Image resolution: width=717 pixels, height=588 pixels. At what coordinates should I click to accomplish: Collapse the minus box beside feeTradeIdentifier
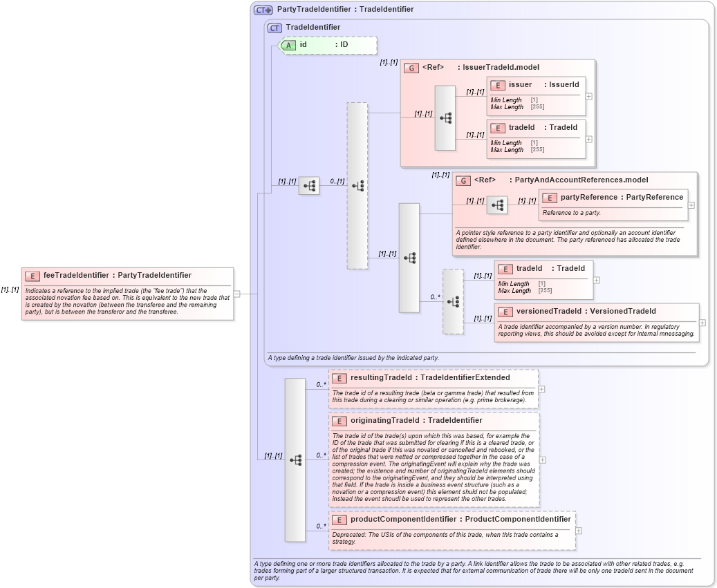[237, 293]
